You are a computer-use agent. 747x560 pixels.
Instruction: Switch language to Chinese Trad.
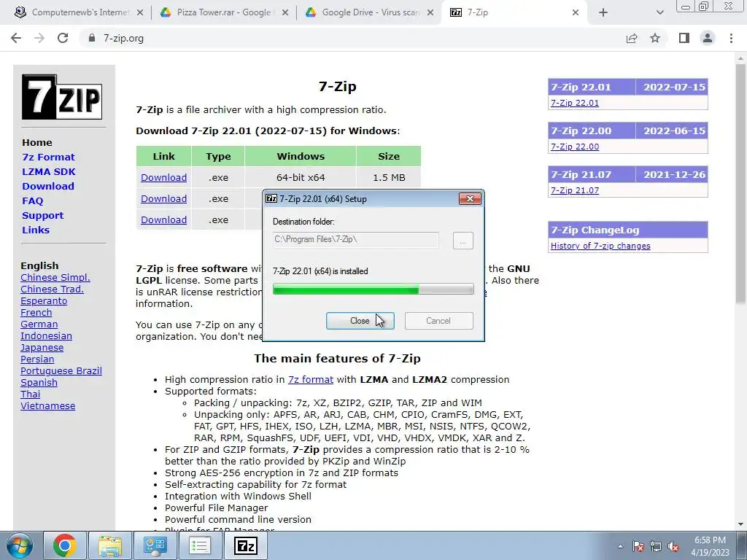[52, 289]
